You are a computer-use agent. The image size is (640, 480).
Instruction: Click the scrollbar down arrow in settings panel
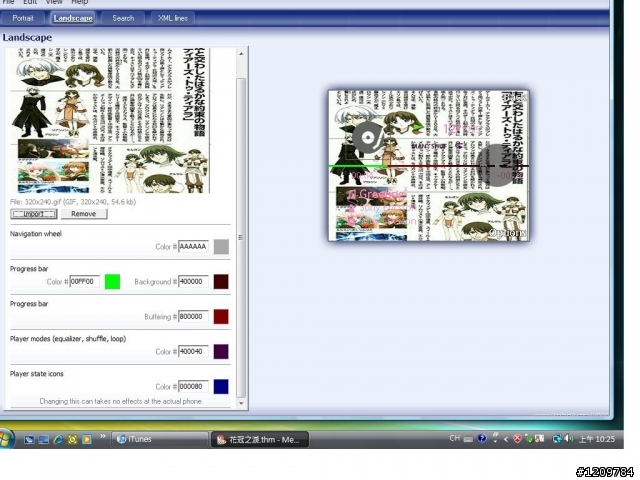[x=241, y=403]
